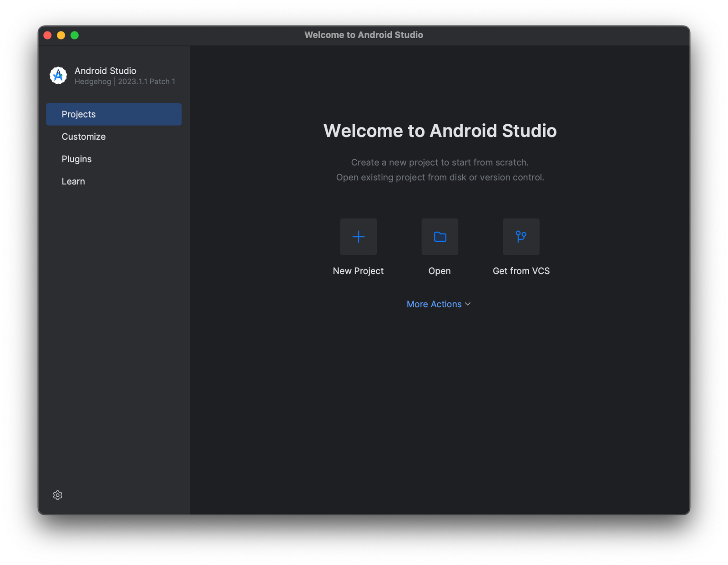
Task: Click the yellow minimize traffic light
Action: 61,35
